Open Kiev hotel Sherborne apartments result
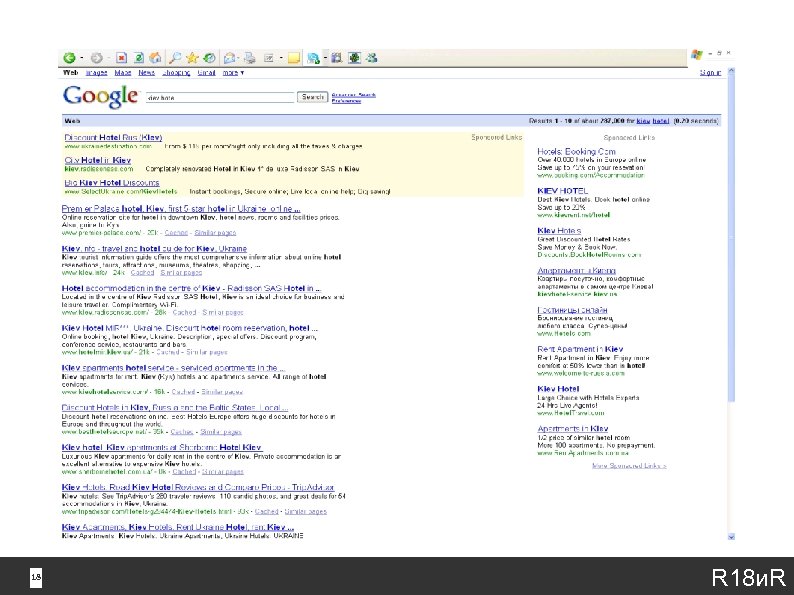The image size is (794, 595). pyautogui.click(x=162, y=448)
